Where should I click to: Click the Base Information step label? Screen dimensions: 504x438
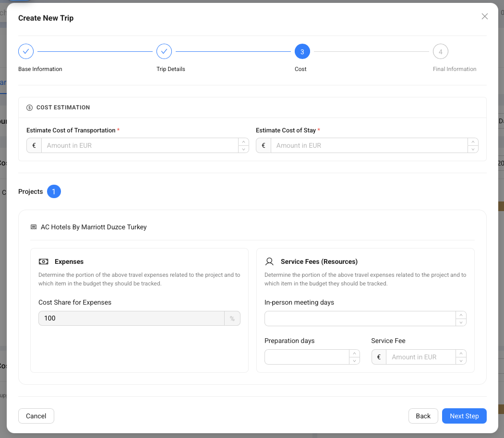[x=40, y=69]
